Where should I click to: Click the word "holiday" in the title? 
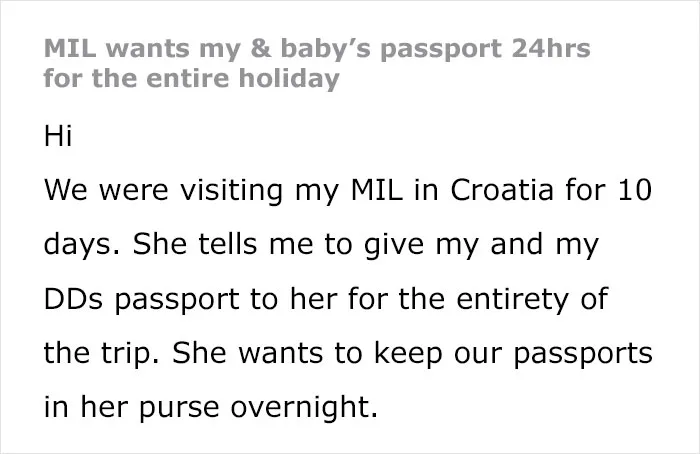click(x=289, y=79)
